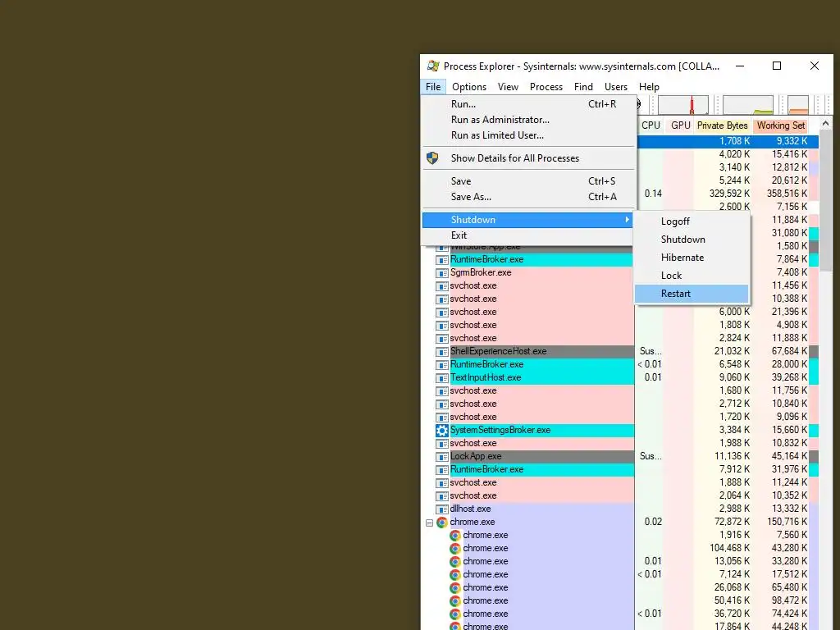Viewport: 840px width, 630px height.
Task: Click Show Details for All Processes
Action: [528, 158]
